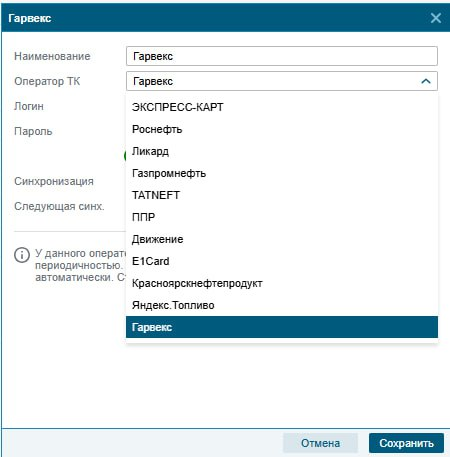The image size is (450, 457).
Task: Click the Сохранить button
Action: click(406, 443)
